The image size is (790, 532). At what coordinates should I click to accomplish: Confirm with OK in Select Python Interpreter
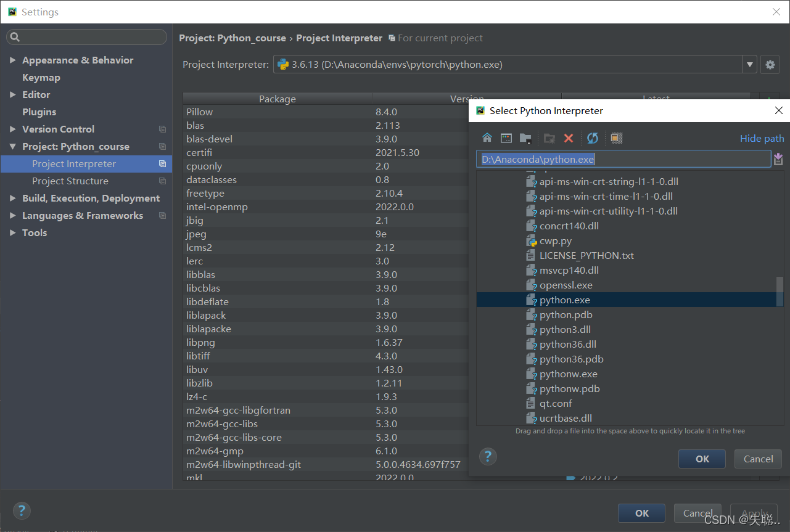[702, 459]
